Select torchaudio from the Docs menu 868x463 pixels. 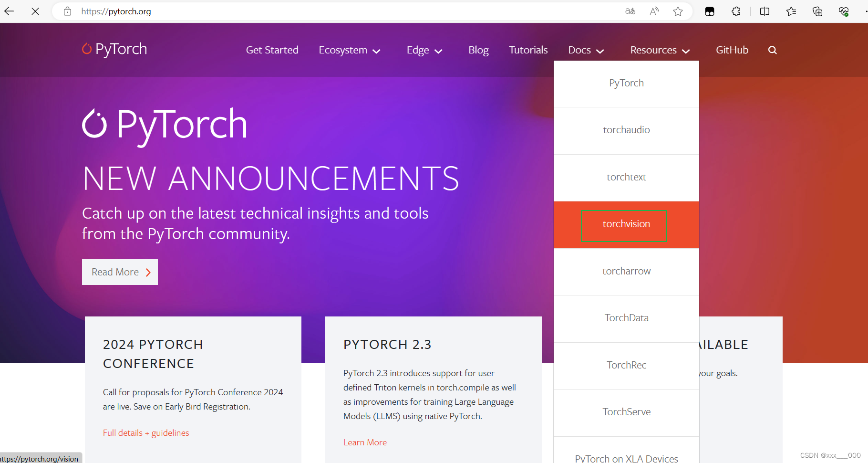click(626, 129)
